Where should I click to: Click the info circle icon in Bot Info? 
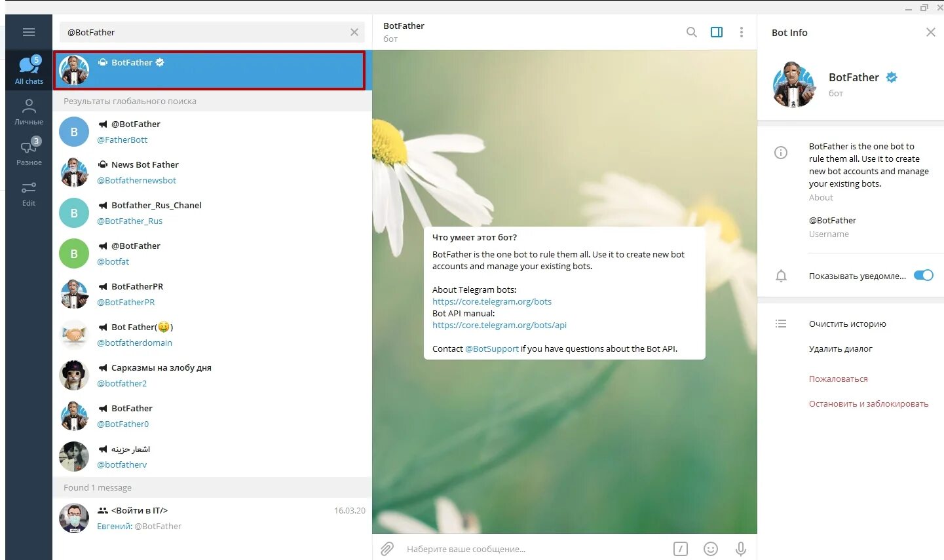click(781, 153)
